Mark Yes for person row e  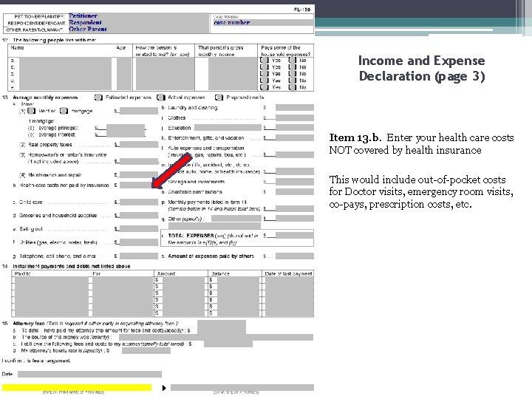tap(265, 87)
